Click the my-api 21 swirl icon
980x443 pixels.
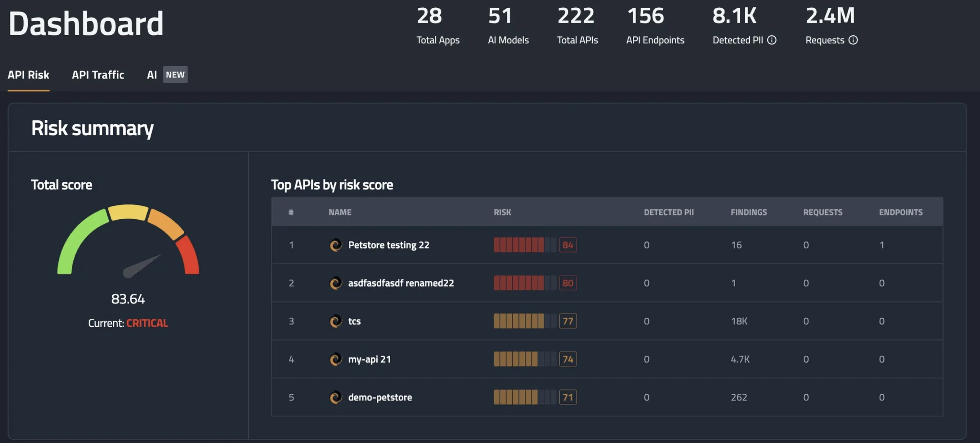coord(336,359)
